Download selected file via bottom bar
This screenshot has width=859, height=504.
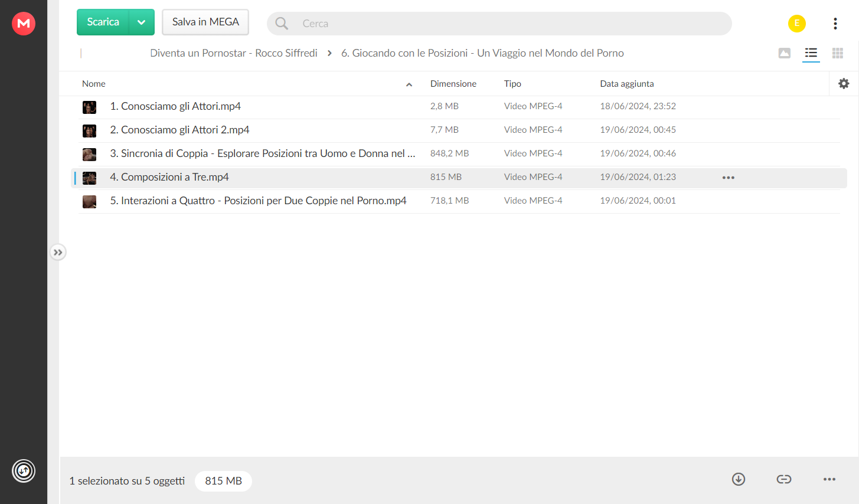(739, 479)
